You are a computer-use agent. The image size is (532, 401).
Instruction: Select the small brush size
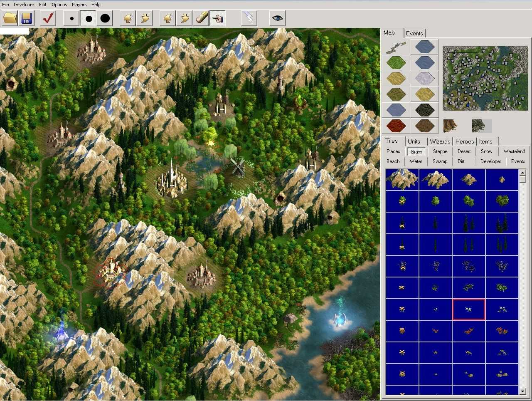71,18
